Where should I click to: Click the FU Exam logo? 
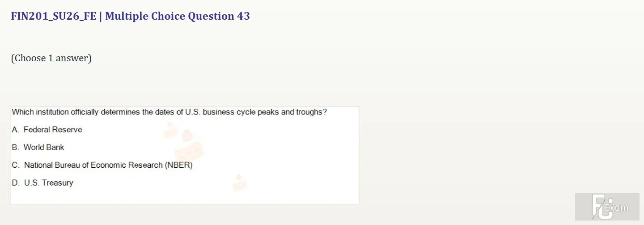[x=607, y=207]
